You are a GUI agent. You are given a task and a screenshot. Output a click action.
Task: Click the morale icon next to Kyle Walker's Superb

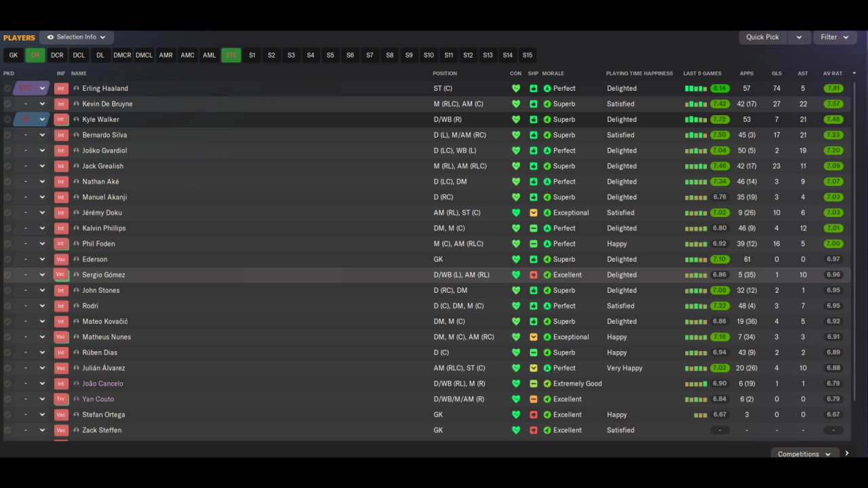coord(547,119)
